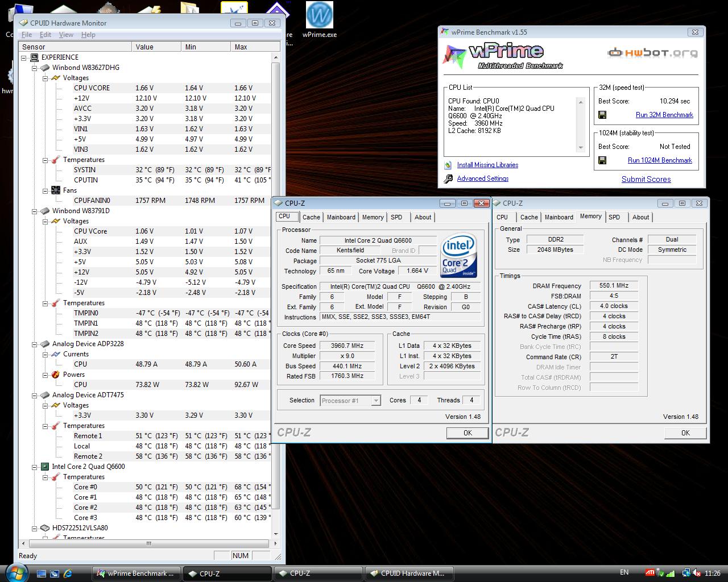Click the wPrime CPU List scroll down arrow
Image resolution: width=728 pixels, height=582 pixels.
(x=581, y=148)
